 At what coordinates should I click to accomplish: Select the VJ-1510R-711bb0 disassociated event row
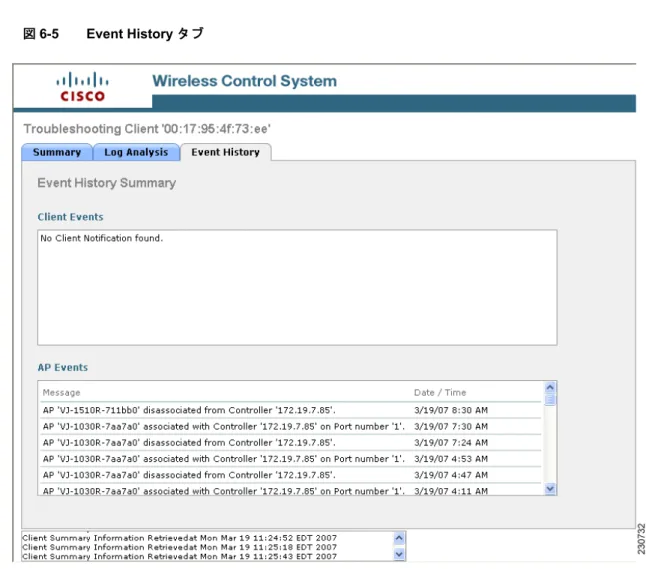coord(291,410)
